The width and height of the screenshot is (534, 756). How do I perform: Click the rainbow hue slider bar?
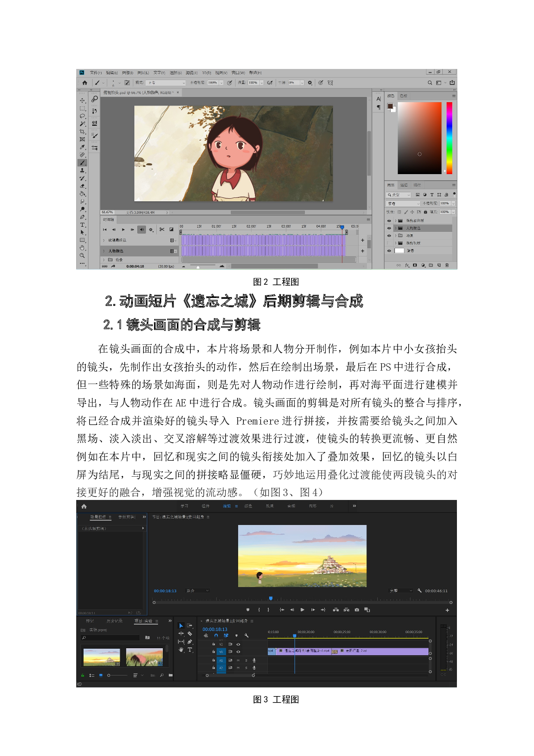pyautogui.click(x=449, y=138)
